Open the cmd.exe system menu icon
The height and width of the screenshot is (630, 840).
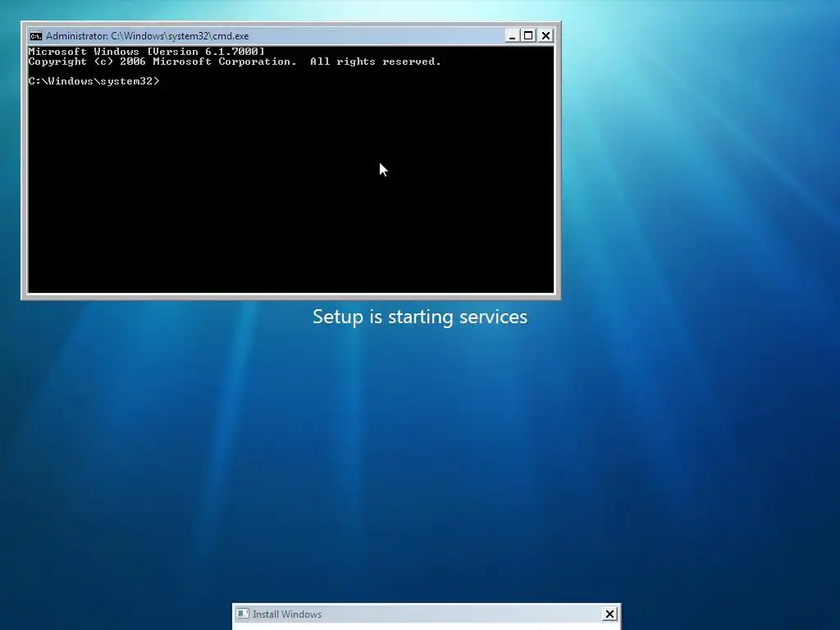click(36, 36)
